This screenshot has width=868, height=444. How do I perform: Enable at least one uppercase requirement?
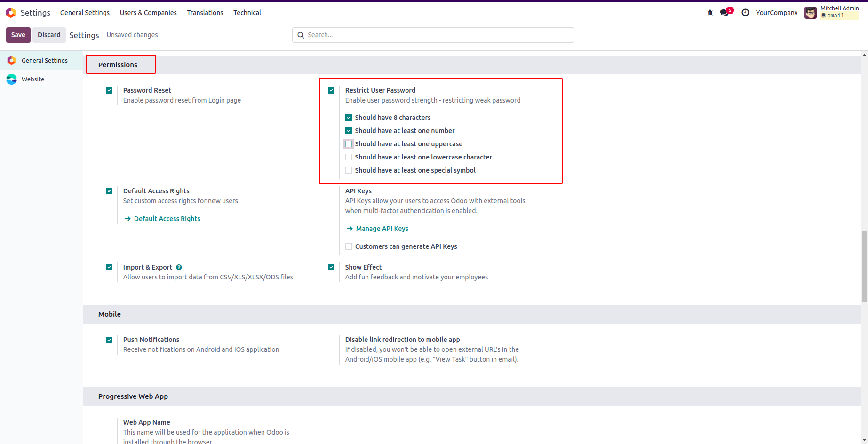tap(349, 144)
